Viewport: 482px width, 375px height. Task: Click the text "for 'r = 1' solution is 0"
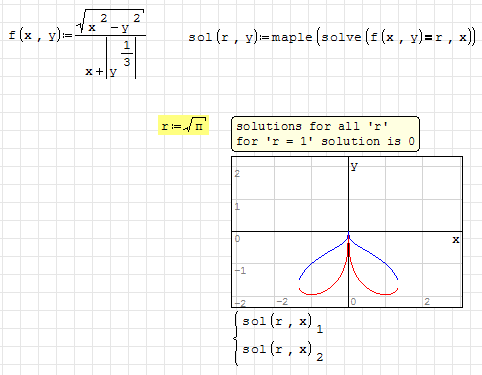[325, 141]
